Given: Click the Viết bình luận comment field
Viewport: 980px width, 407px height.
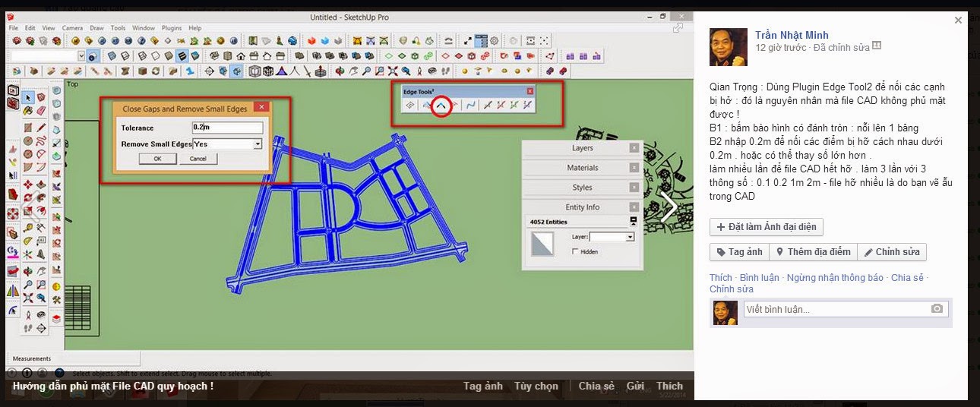Looking at the screenshot, I should pyautogui.click(x=846, y=310).
